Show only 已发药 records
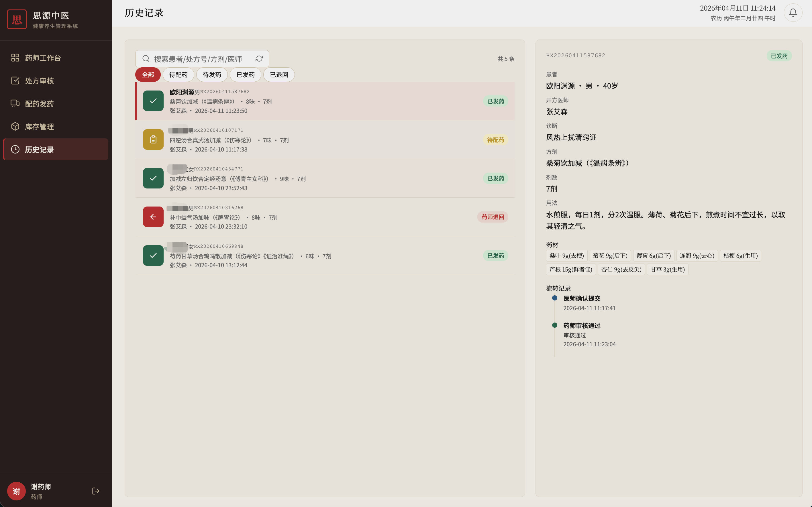812x507 pixels. click(245, 74)
